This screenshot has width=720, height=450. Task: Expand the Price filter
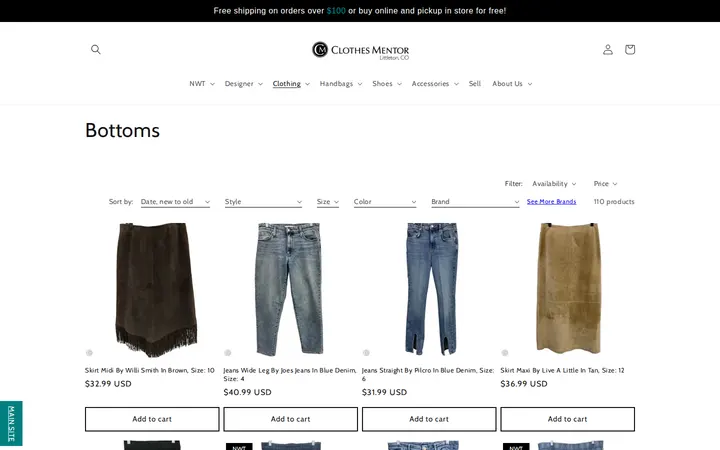coord(605,184)
